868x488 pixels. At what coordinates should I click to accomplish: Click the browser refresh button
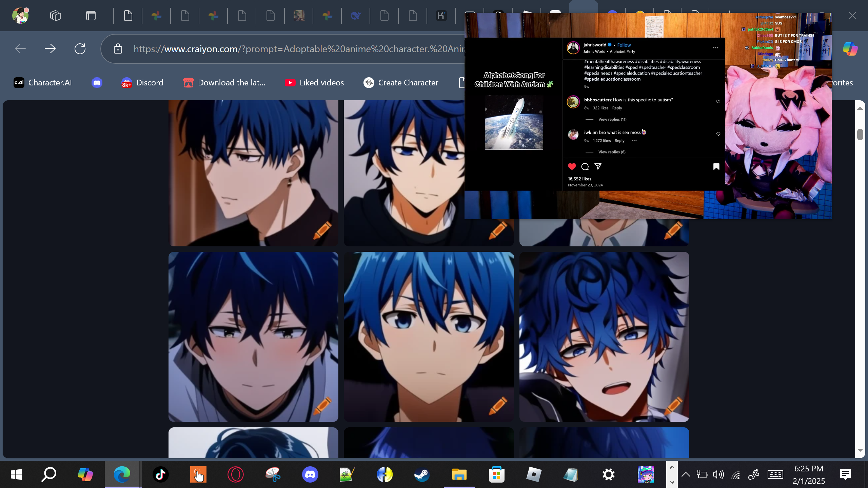click(80, 49)
